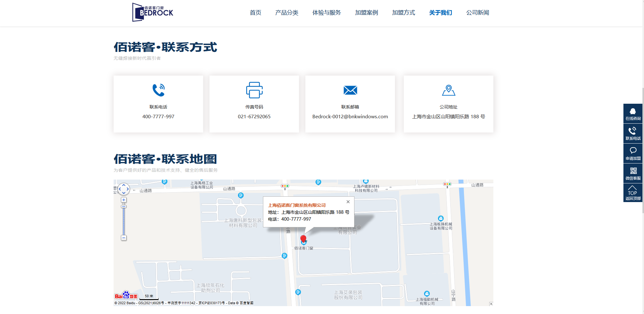The width and height of the screenshot is (644, 314).
Task: Click the zoom out minus on map
Action: 123,237
